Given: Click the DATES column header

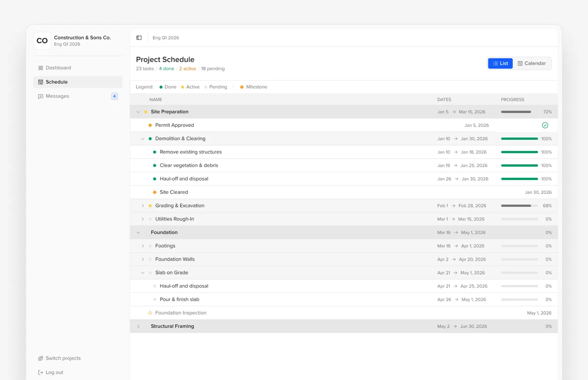Looking at the screenshot, I should (x=444, y=100).
